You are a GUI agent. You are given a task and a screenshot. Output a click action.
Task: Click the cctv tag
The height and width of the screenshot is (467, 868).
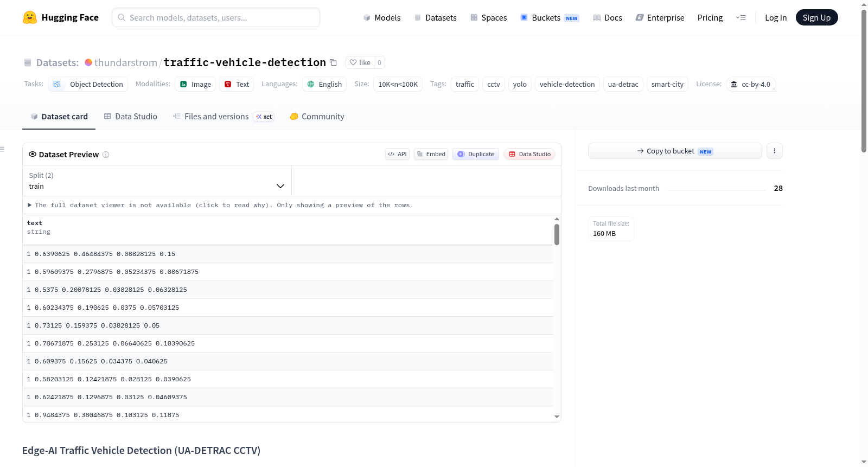(494, 84)
